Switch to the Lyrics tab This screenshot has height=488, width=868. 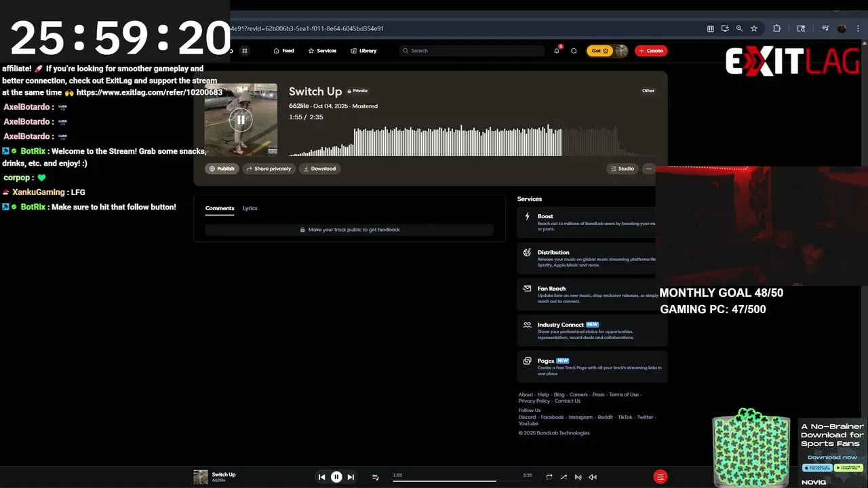250,208
